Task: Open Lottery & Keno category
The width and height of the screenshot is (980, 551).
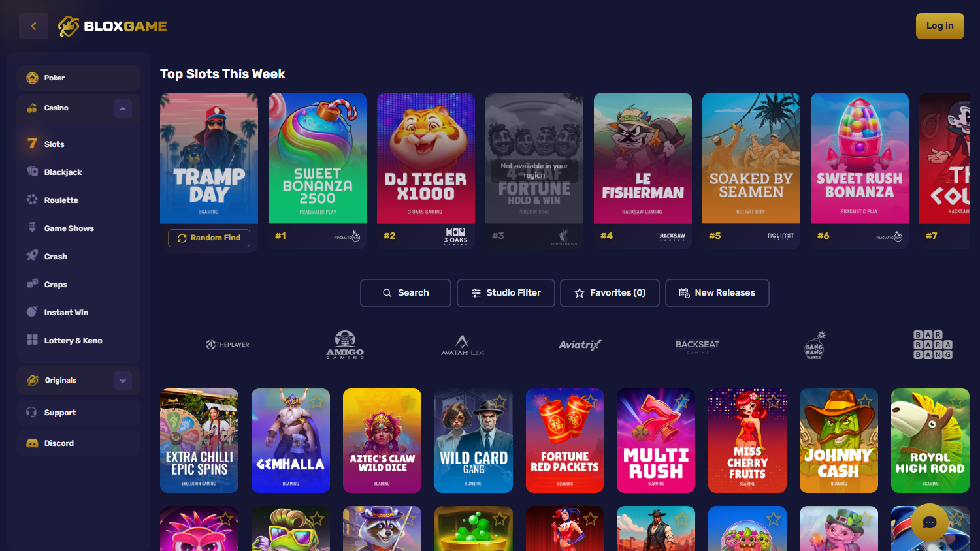Action: (x=78, y=340)
